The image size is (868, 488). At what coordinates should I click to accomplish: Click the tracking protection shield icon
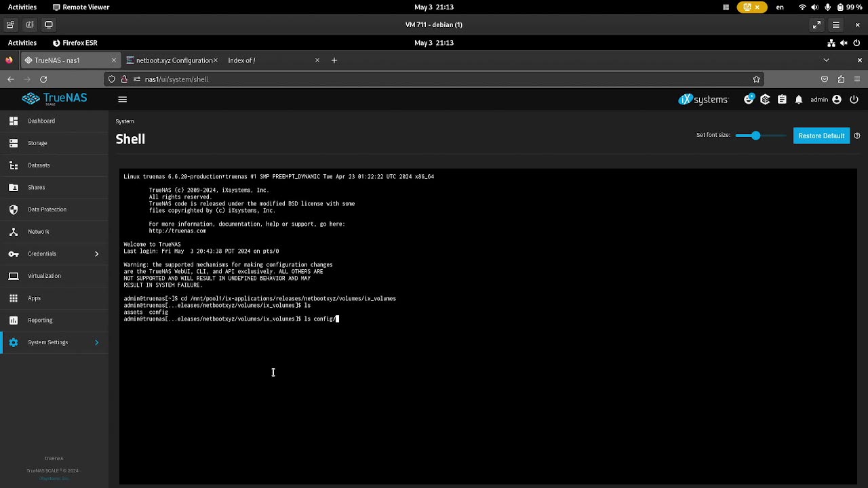coord(113,79)
